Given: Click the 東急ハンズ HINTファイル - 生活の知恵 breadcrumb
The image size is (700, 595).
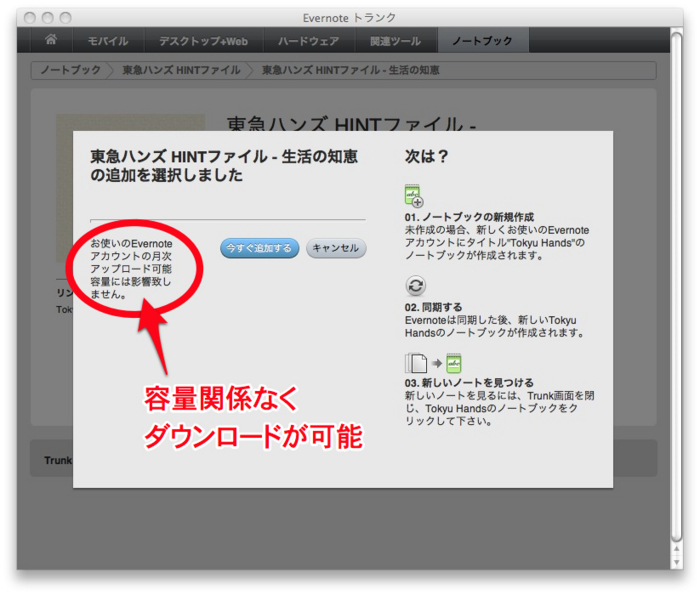Looking at the screenshot, I should 350,70.
